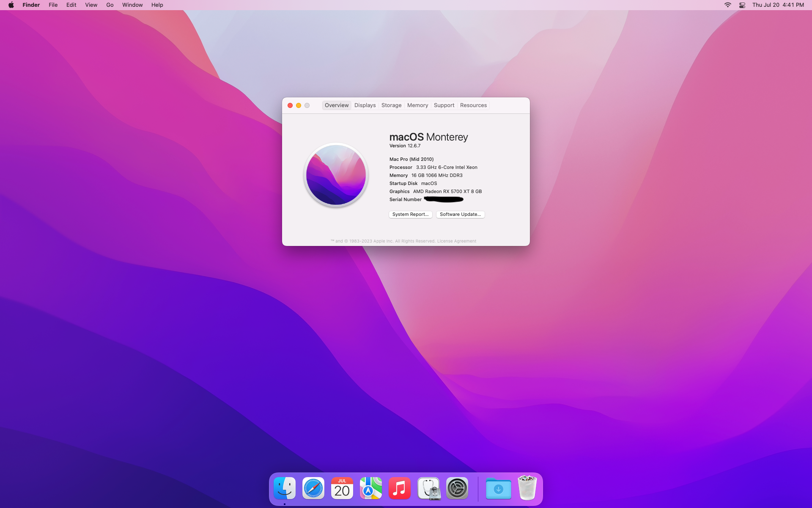Open Finder from the Dock
The width and height of the screenshot is (812, 508).
pos(285,489)
